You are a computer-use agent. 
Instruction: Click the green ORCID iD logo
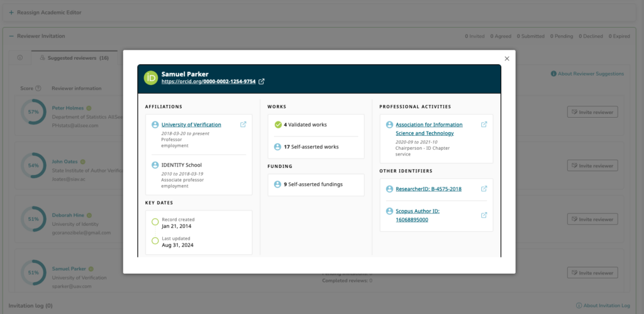[x=151, y=77]
